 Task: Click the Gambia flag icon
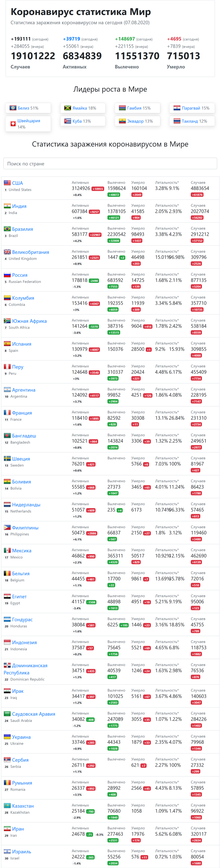122,108
